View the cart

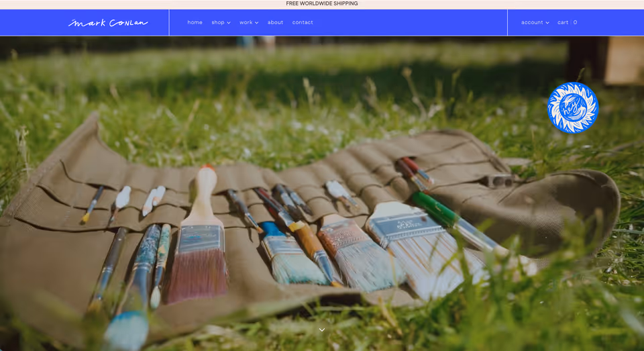point(563,23)
